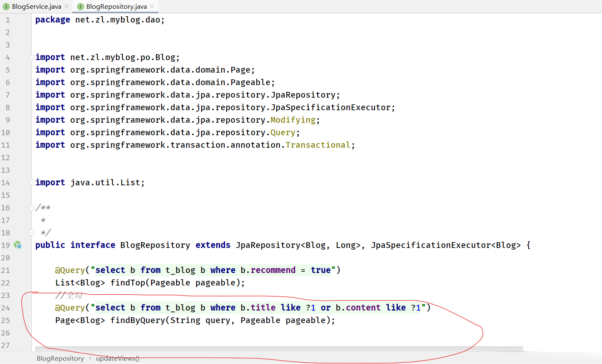Click the 'String query' parameter on line 25
602x364 pixels.
[200, 320]
